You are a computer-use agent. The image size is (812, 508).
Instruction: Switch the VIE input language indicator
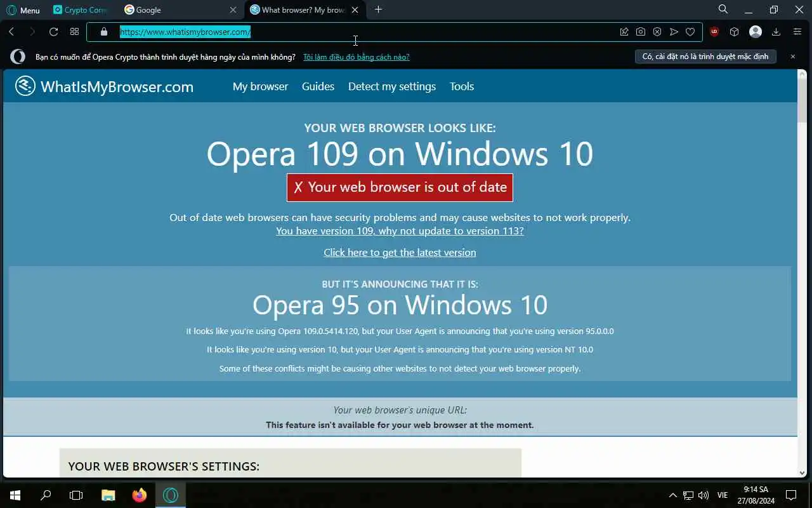(x=722, y=495)
